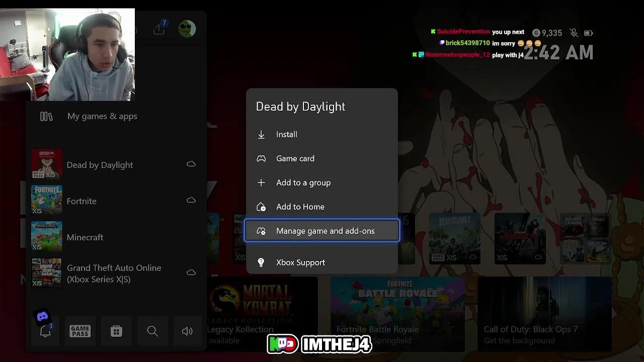This screenshot has height=362, width=644.
Task: Open the Game Pass button
Action: click(x=80, y=331)
